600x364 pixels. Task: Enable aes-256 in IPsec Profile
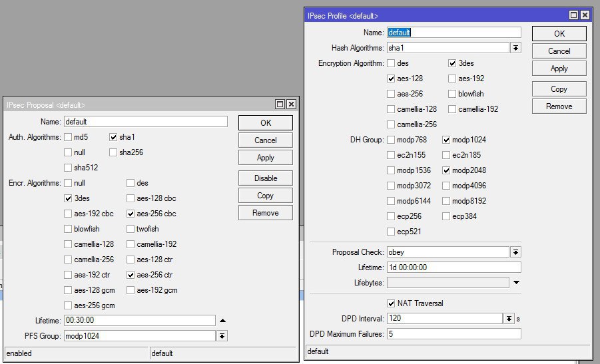(x=391, y=94)
